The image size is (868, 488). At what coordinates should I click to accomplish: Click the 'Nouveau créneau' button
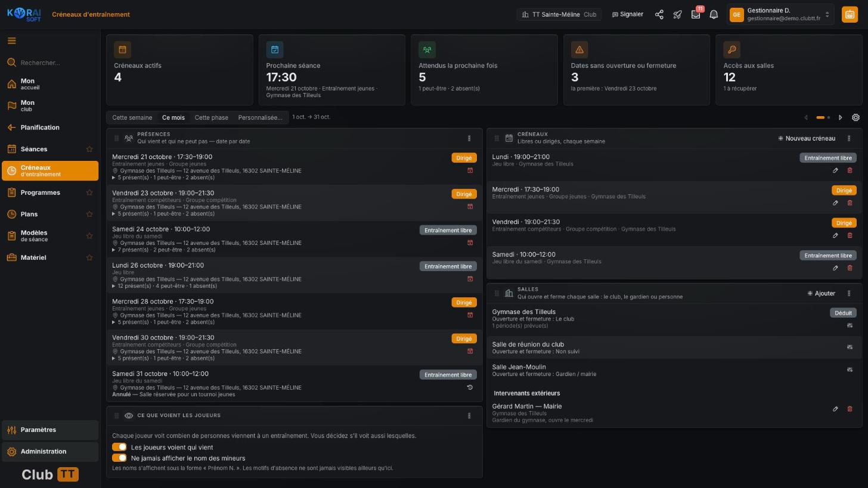click(x=807, y=138)
